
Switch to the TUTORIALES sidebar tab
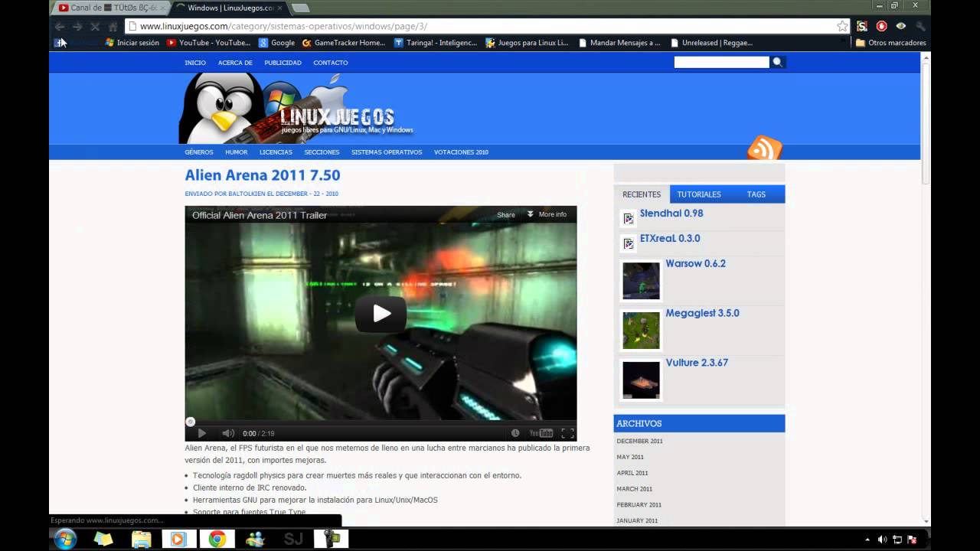(x=699, y=194)
